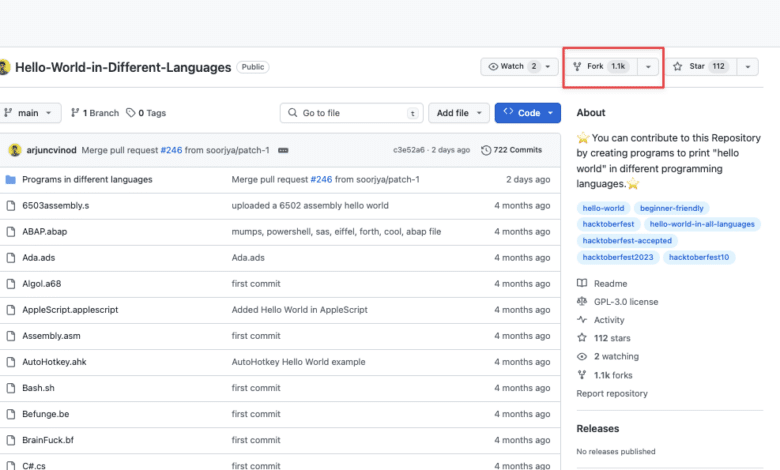The height and width of the screenshot is (470, 780).
Task: Select the hacktoberfest-accepted topic tag
Action: click(627, 241)
